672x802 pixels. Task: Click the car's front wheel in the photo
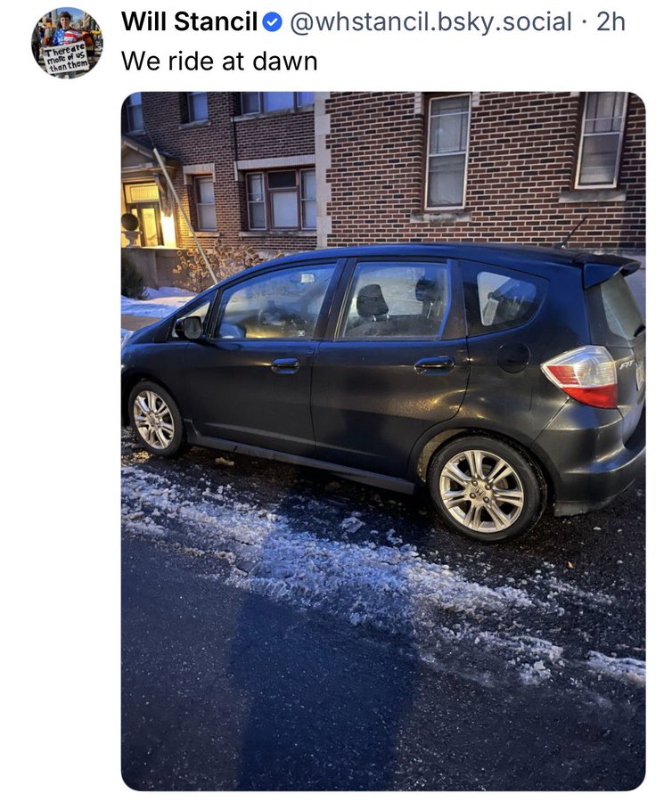(x=154, y=420)
